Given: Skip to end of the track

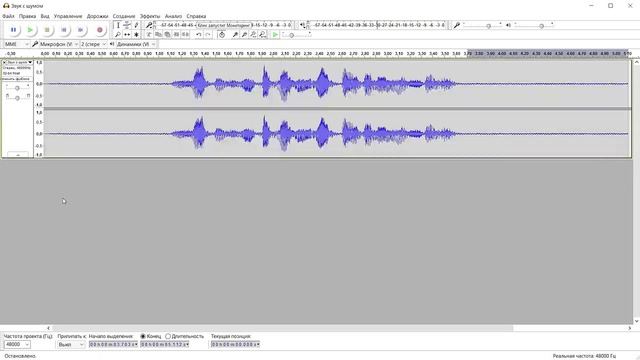Looking at the screenshot, I should (x=80, y=30).
